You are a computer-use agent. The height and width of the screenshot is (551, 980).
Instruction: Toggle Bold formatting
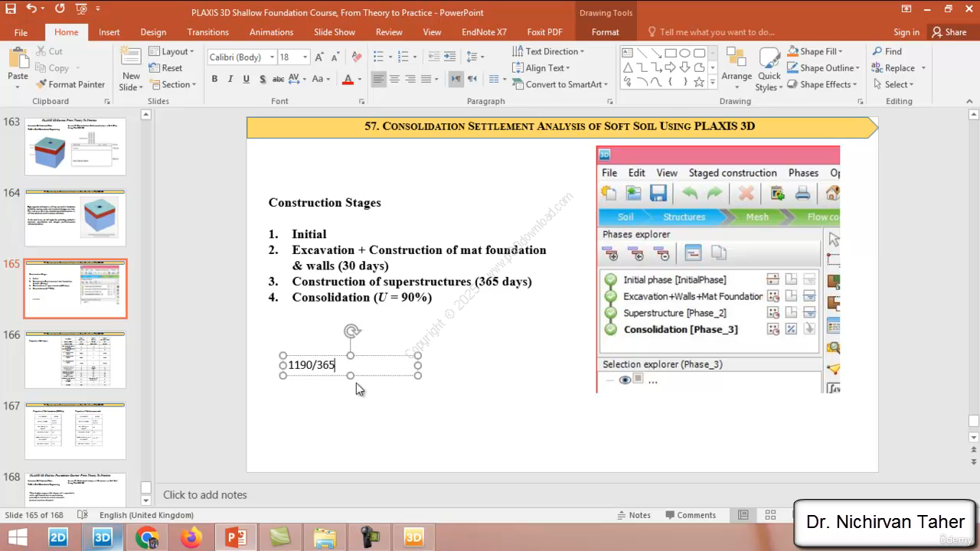pos(214,79)
